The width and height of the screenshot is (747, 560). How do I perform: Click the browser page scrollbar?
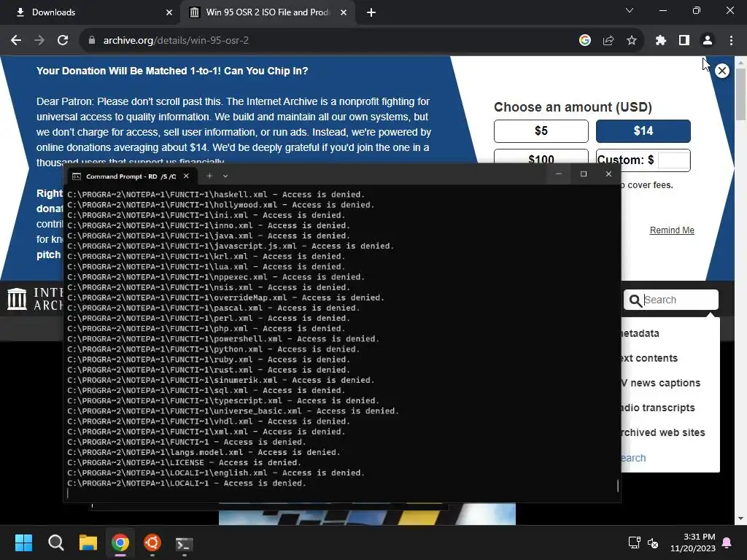click(x=740, y=95)
